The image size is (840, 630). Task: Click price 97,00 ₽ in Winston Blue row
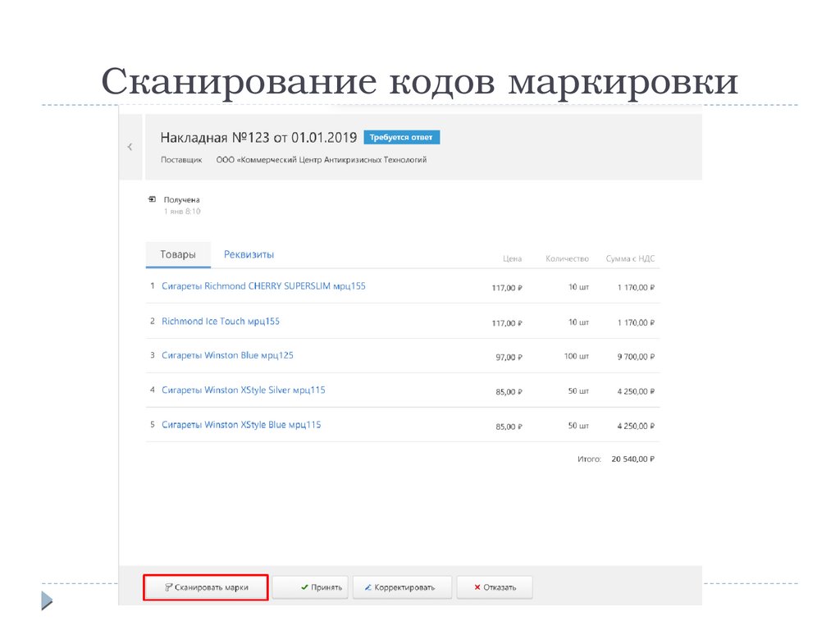pos(509,358)
